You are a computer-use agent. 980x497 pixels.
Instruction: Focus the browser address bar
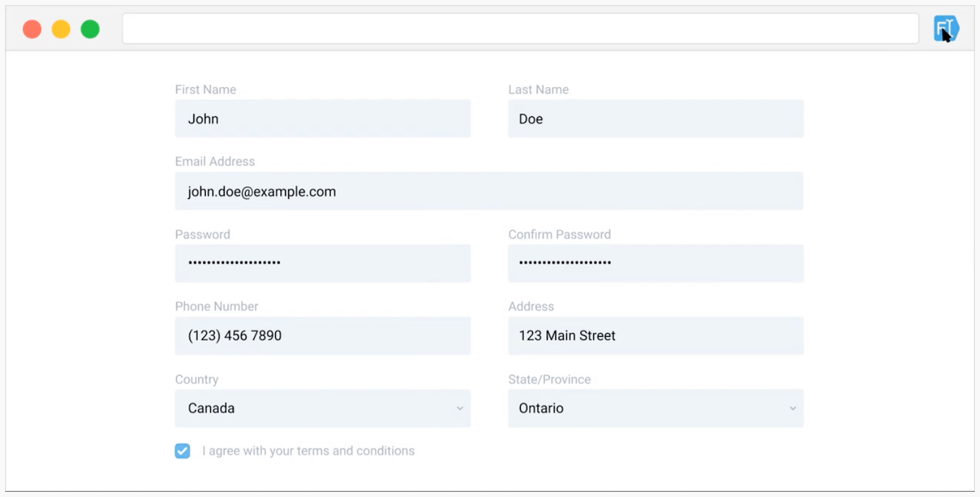pos(520,29)
